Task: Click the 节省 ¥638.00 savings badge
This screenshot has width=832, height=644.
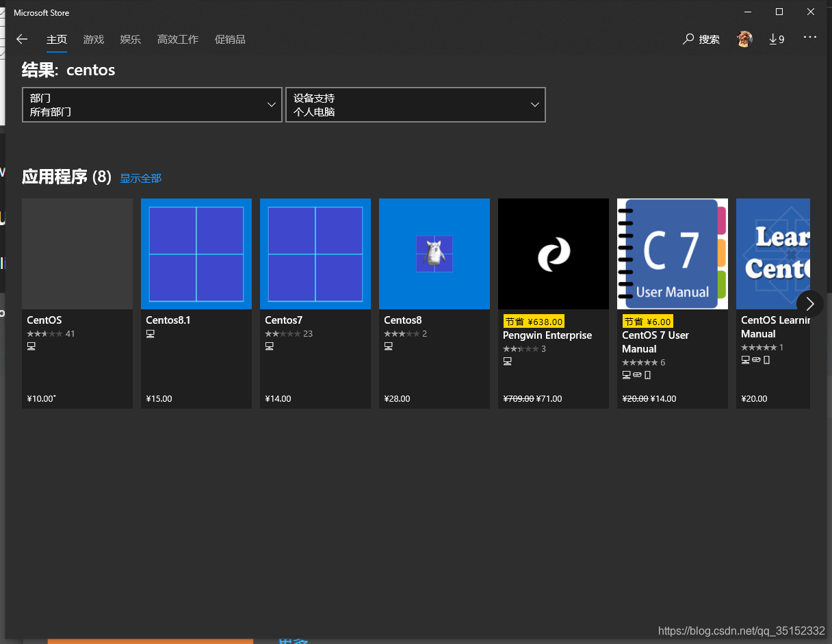Action: [x=534, y=322]
